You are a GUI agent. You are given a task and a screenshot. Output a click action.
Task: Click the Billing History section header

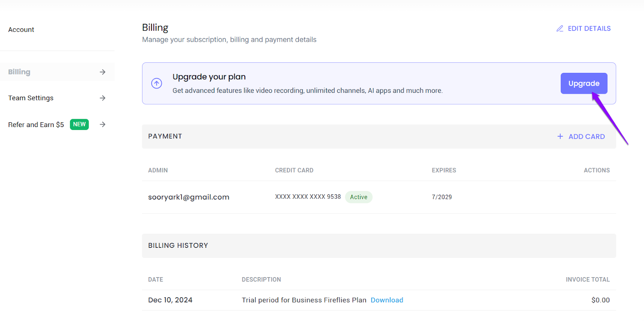[178, 245]
